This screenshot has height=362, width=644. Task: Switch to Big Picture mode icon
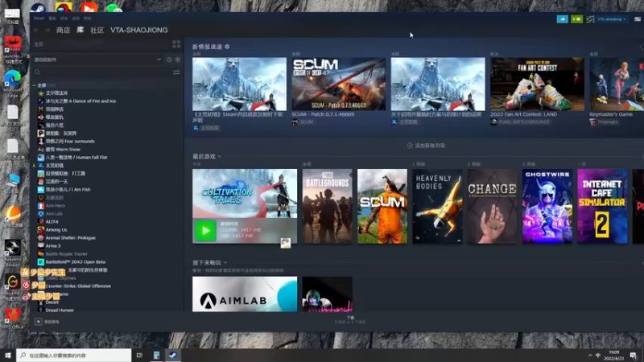[x=638, y=19]
